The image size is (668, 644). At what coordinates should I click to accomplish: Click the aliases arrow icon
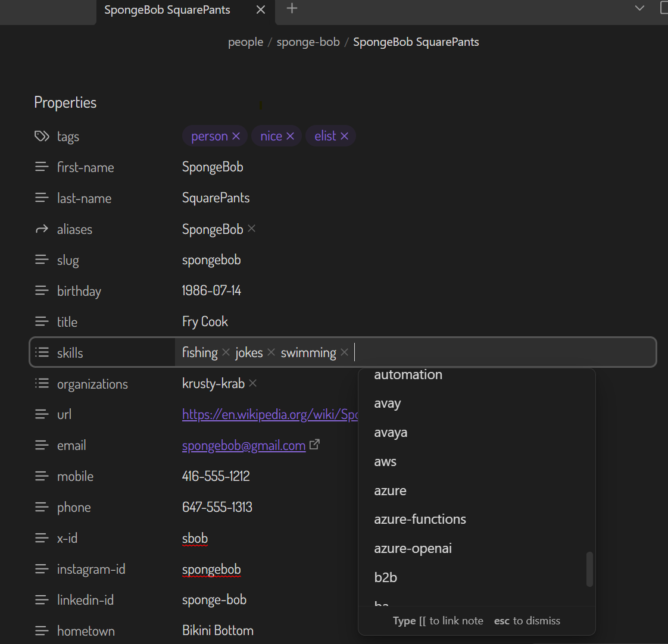click(x=42, y=229)
